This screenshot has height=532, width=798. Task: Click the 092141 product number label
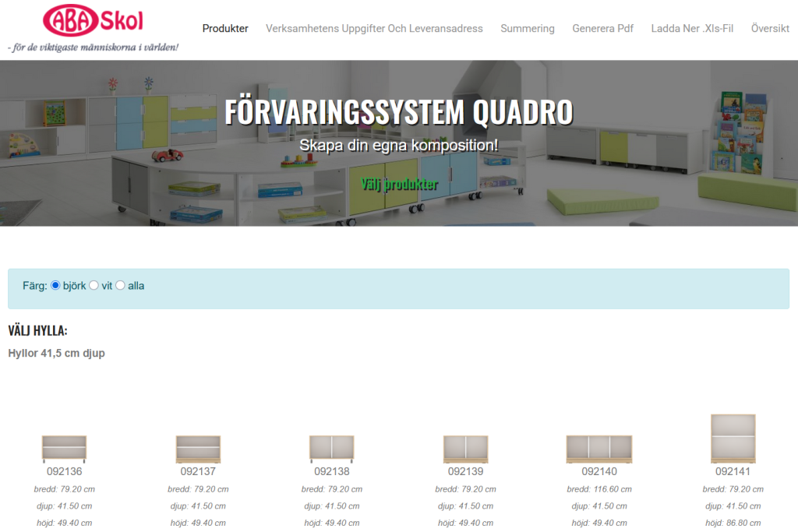click(x=733, y=471)
